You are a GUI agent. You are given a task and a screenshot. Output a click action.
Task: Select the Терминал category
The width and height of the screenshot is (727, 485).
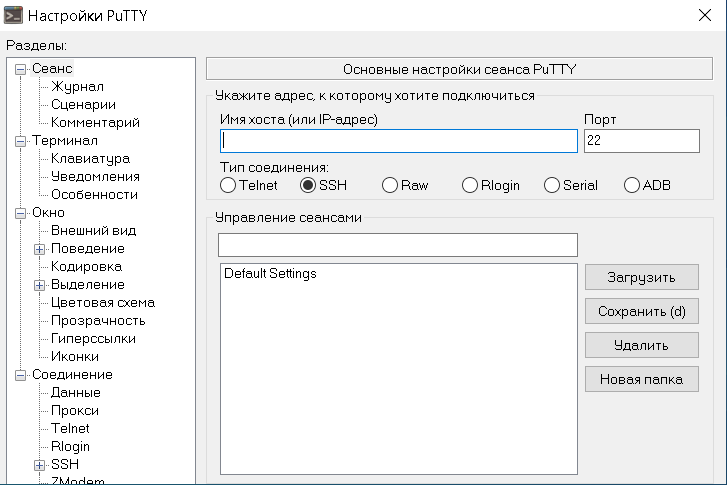pos(65,140)
